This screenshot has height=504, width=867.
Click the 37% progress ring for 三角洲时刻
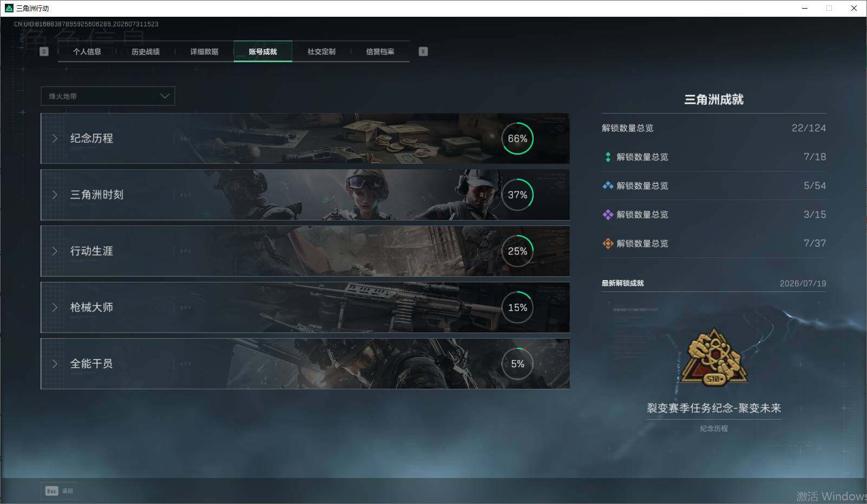517,195
